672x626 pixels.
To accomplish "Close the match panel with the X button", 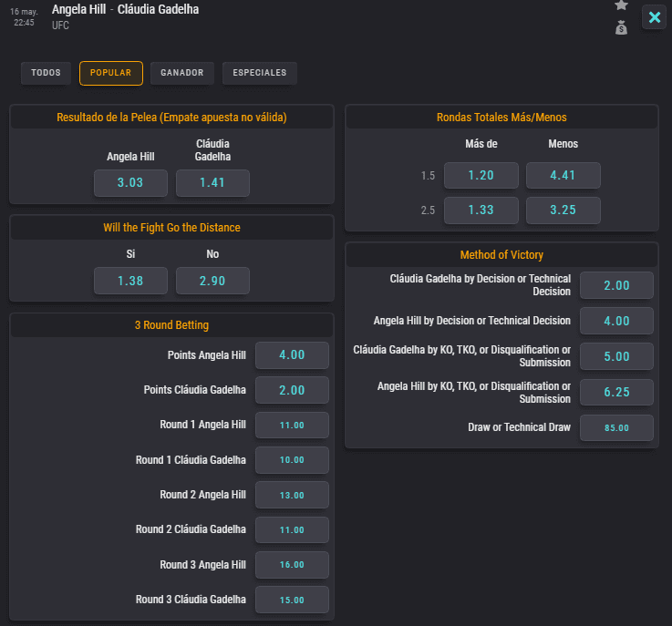I will [x=654, y=17].
